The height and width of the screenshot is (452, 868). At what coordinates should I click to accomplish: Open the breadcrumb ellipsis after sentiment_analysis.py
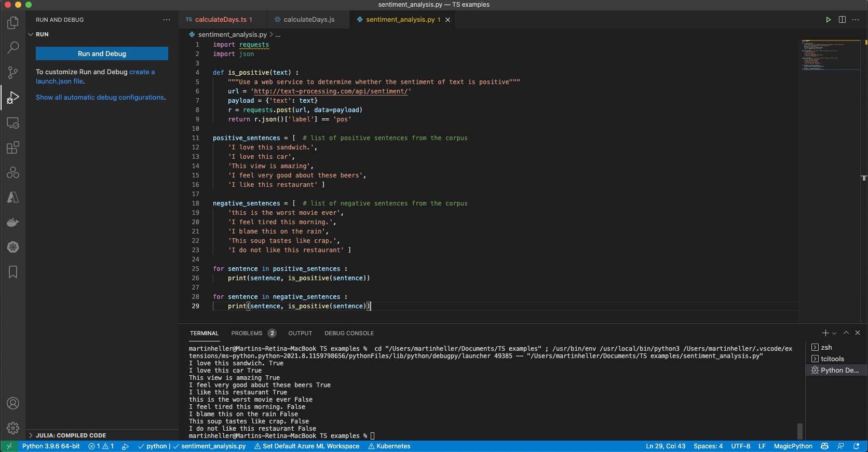click(x=278, y=35)
